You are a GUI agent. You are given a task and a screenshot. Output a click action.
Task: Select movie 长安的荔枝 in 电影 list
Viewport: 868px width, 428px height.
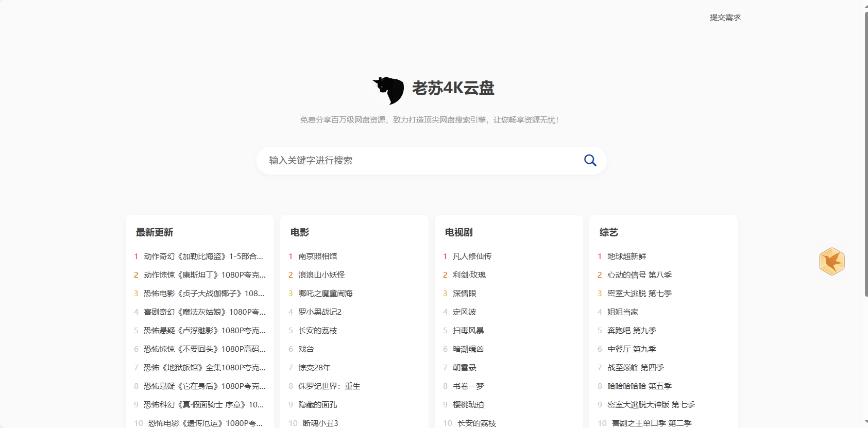pos(318,330)
